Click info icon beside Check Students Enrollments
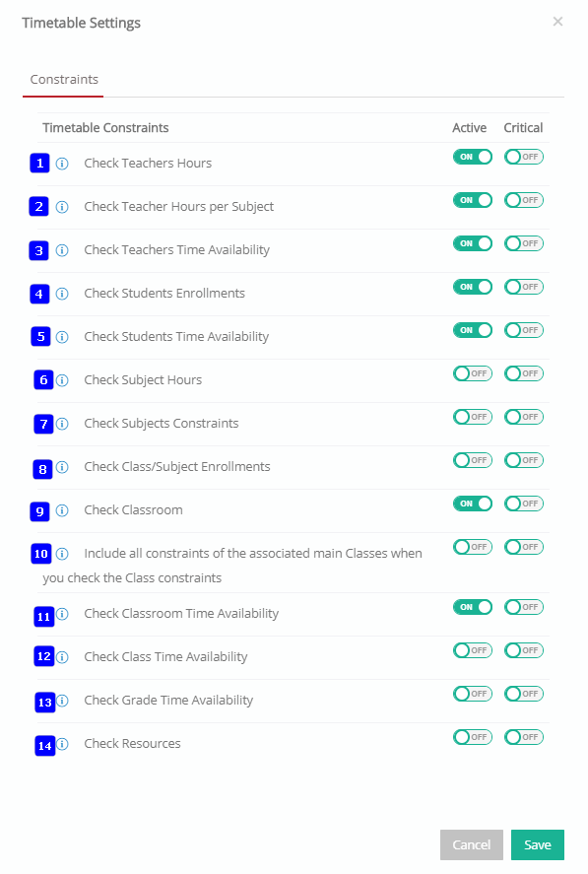This screenshot has width=588, height=874. 62,294
